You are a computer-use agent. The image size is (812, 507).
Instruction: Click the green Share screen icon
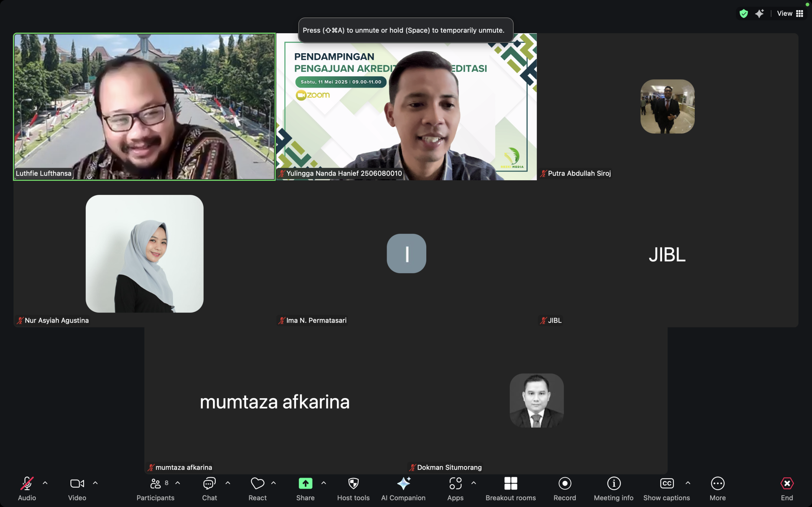(x=305, y=484)
